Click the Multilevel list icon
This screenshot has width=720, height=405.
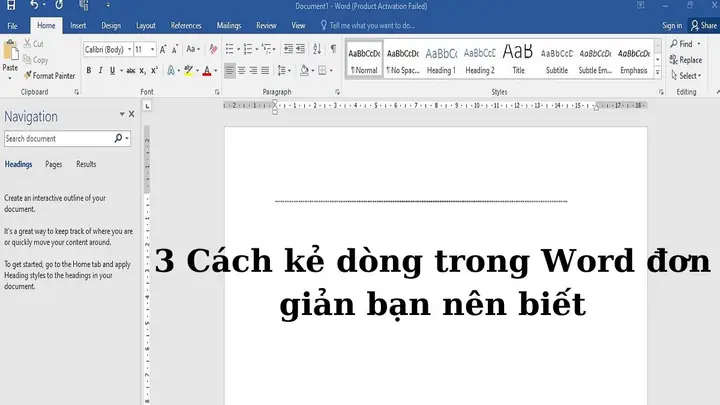tap(266, 49)
